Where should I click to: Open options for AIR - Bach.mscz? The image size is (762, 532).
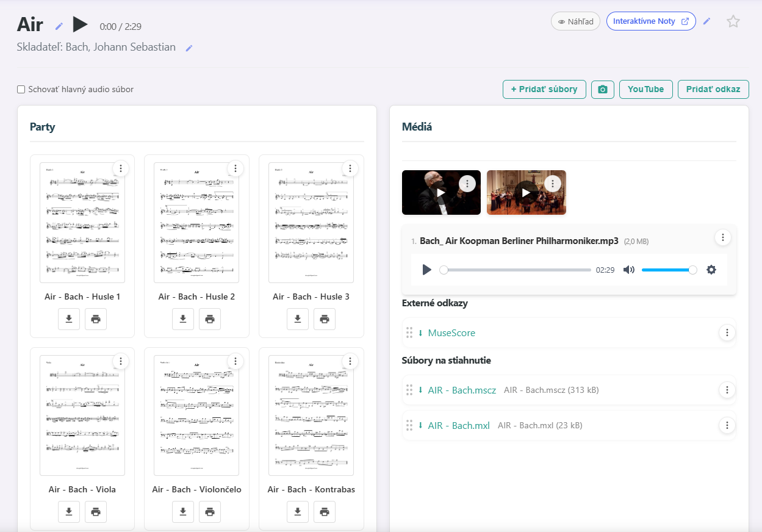coord(727,390)
